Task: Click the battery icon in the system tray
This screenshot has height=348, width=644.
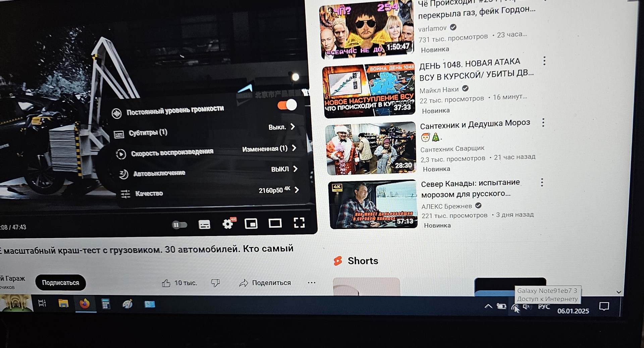Action: click(x=501, y=306)
